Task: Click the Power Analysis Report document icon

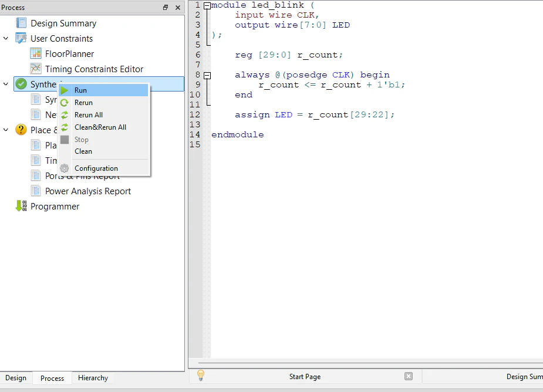Action: (x=36, y=191)
